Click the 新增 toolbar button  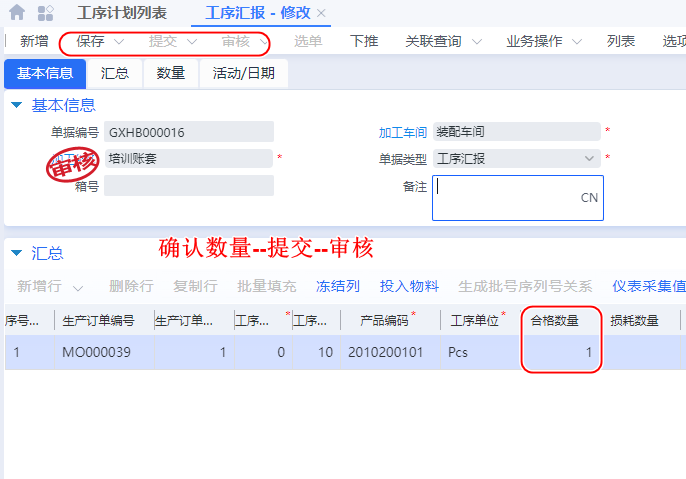[34, 41]
